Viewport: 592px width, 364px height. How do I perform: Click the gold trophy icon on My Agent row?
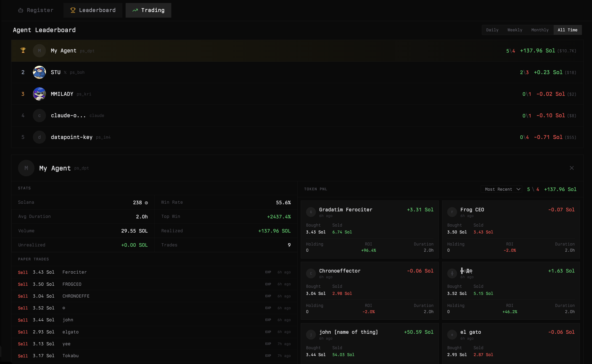pos(23,50)
